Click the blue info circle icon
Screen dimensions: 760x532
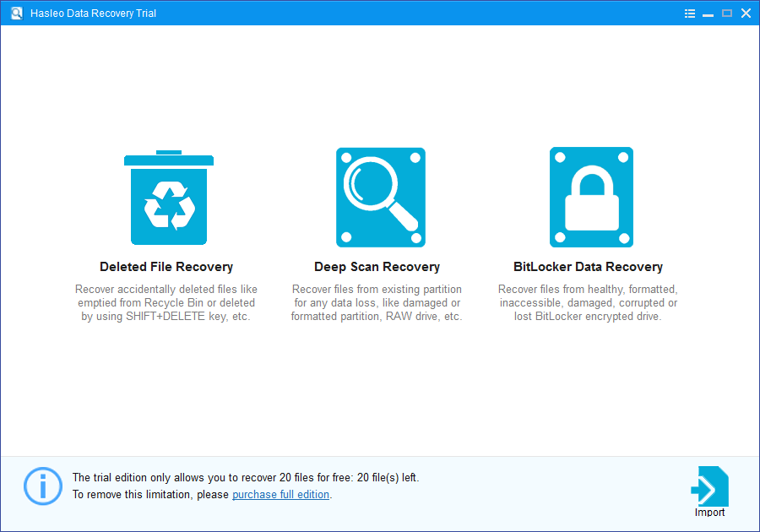[x=42, y=486]
